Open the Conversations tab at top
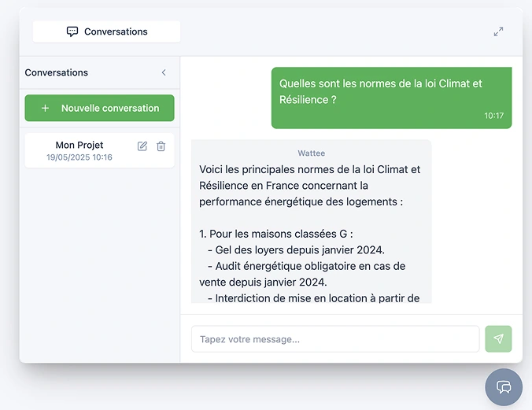The height and width of the screenshot is (410, 532). (106, 31)
